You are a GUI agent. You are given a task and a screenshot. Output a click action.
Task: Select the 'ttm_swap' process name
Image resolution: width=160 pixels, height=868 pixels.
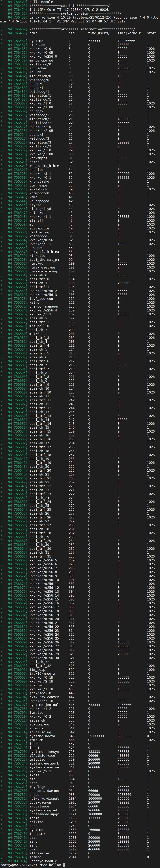37,670
